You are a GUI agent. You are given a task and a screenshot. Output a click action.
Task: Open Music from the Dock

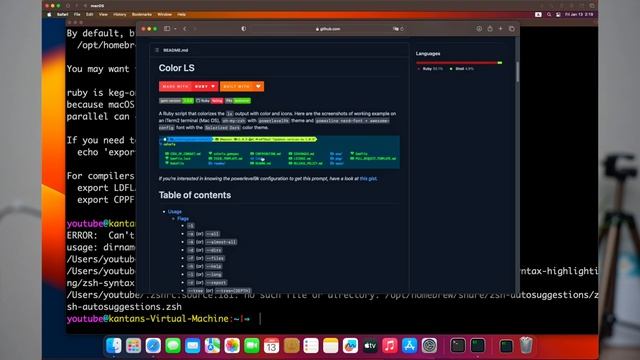click(x=390, y=346)
